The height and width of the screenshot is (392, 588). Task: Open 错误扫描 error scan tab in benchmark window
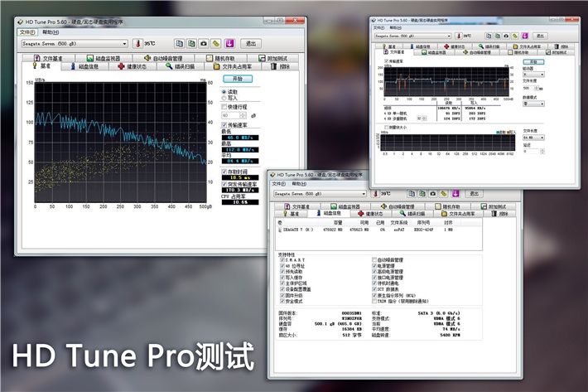(181, 66)
